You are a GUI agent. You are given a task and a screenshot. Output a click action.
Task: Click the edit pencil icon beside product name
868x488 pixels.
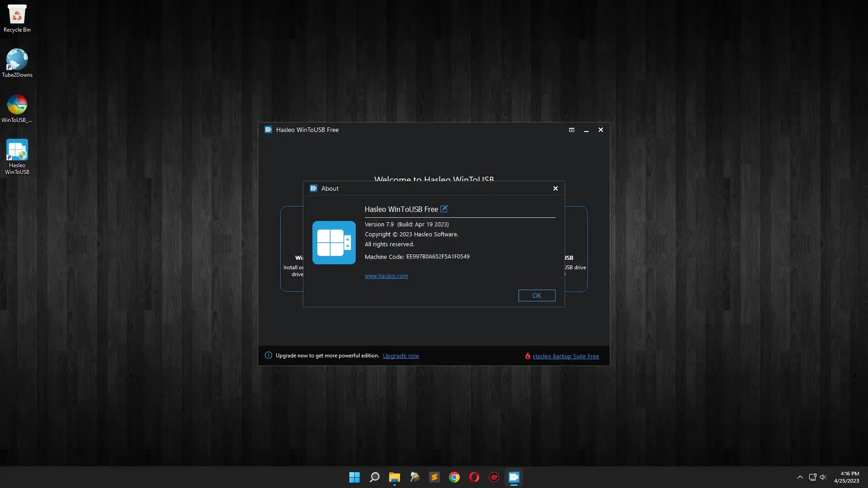444,209
